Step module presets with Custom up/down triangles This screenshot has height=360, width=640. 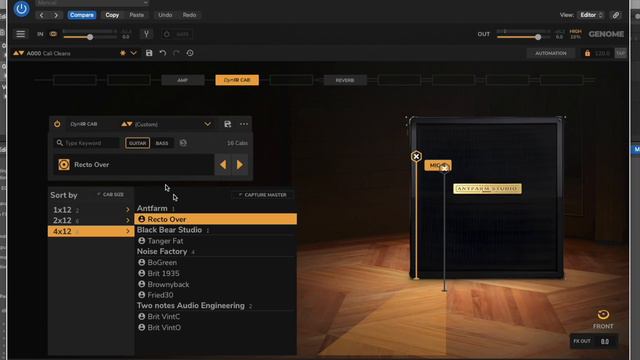(127, 124)
